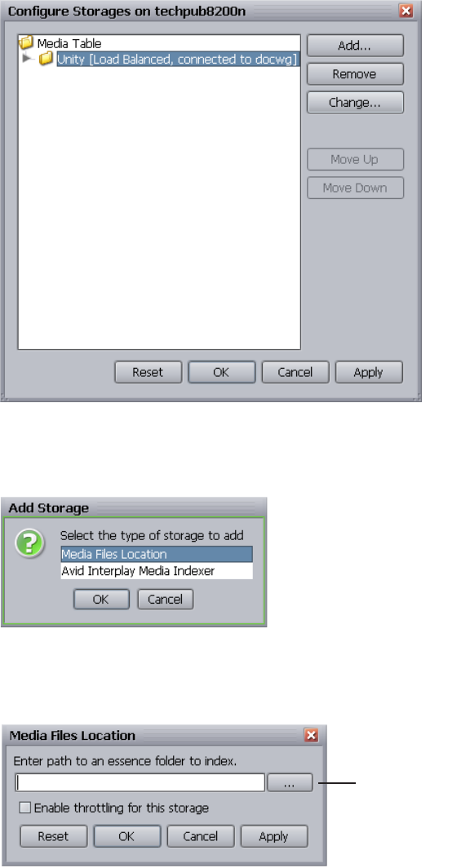Open the folder browser with ellipsis button
The image size is (470, 868).
point(290,783)
